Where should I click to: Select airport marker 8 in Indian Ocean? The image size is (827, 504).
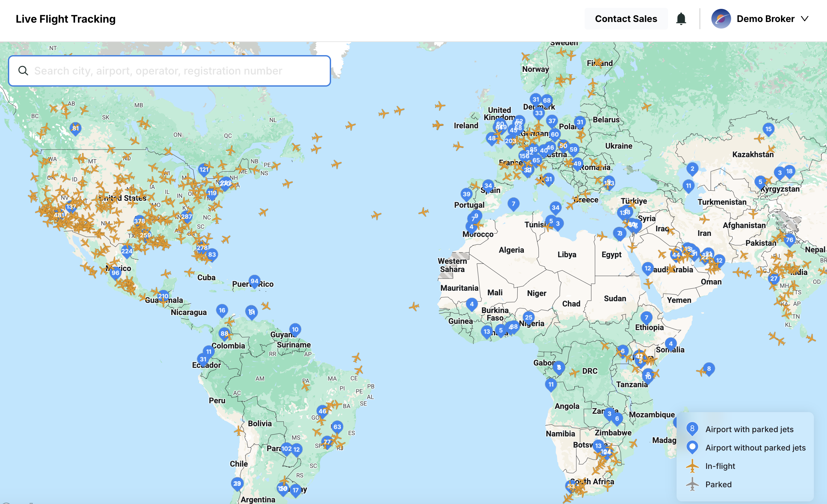[x=708, y=369]
